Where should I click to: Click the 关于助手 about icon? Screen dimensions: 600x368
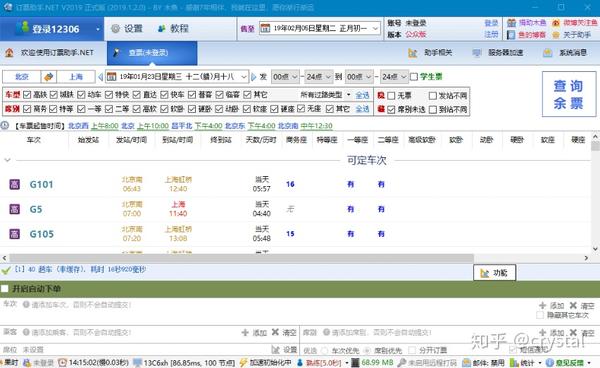556,35
